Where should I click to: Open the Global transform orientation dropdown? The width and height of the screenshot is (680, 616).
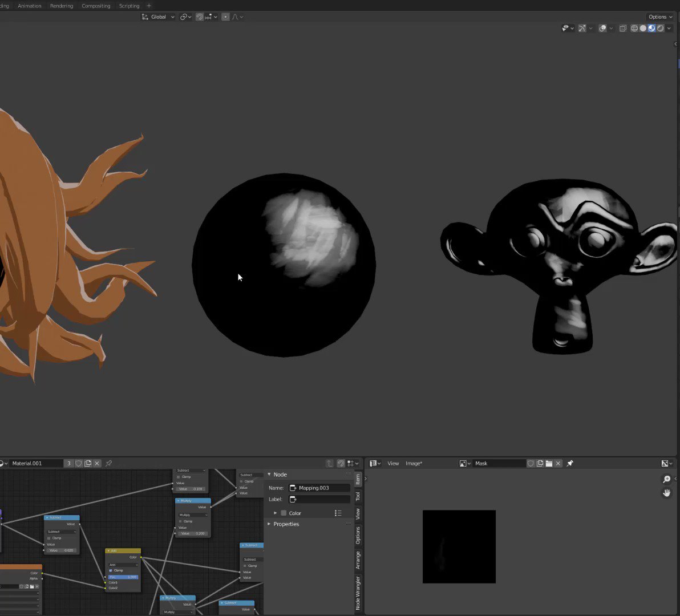pyautogui.click(x=159, y=17)
